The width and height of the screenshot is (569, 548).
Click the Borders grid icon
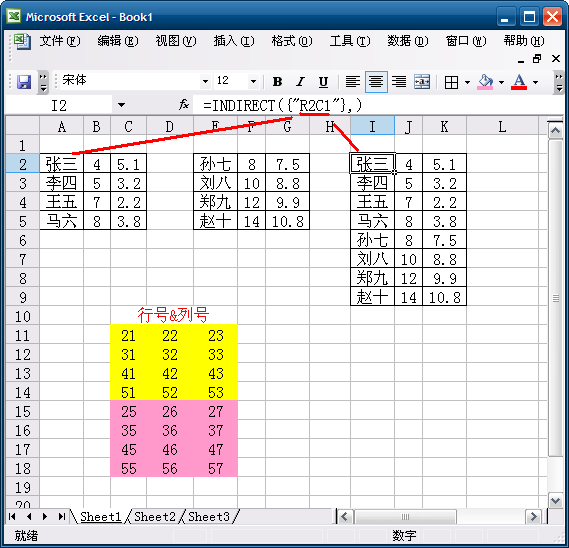451,82
